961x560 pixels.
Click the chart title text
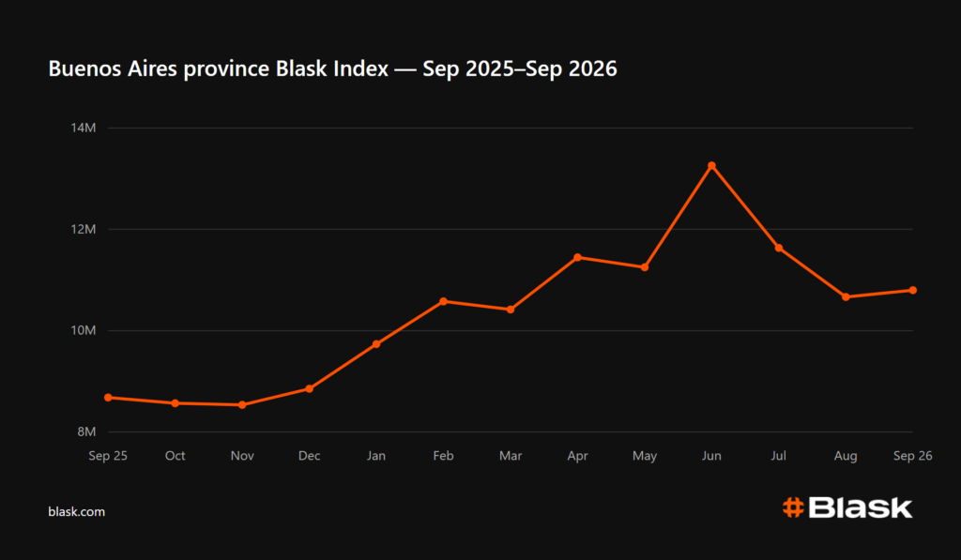333,68
